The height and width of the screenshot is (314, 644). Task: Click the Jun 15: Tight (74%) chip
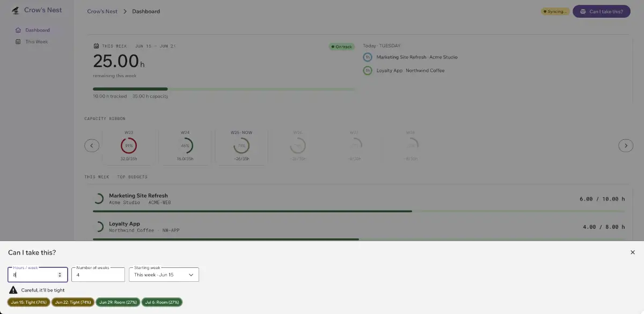pyautogui.click(x=29, y=302)
